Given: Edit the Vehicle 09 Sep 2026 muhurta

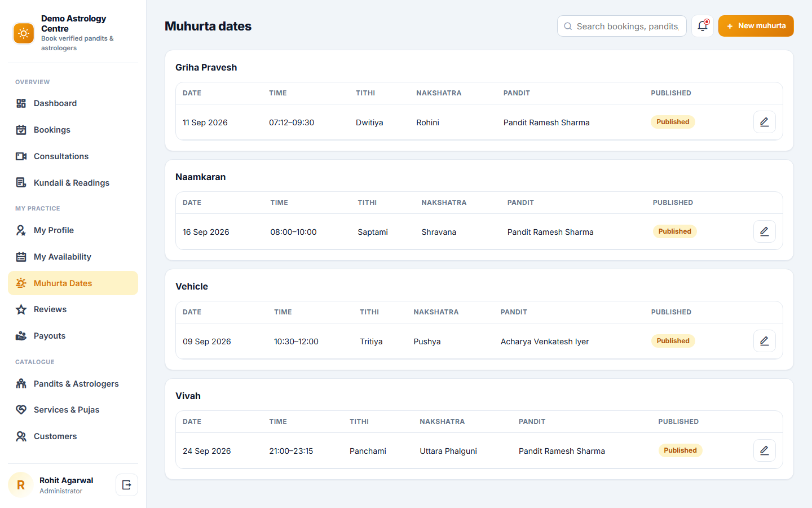Looking at the screenshot, I should coord(765,341).
